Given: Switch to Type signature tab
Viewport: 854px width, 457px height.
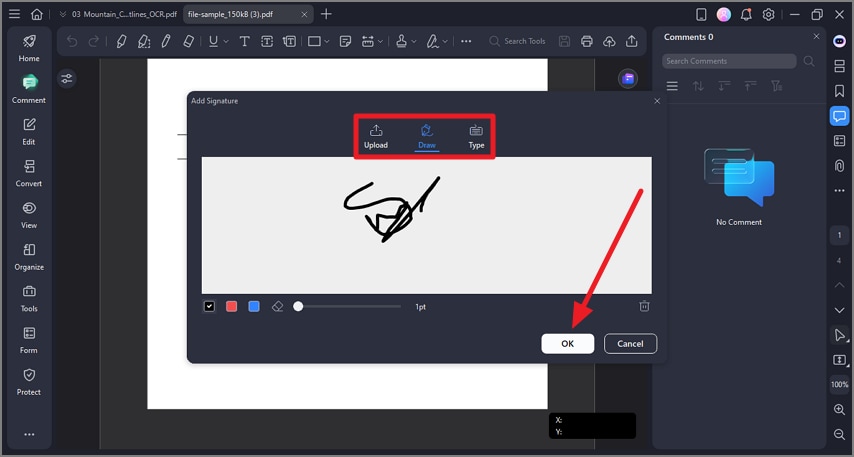Looking at the screenshot, I should [477, 137].
